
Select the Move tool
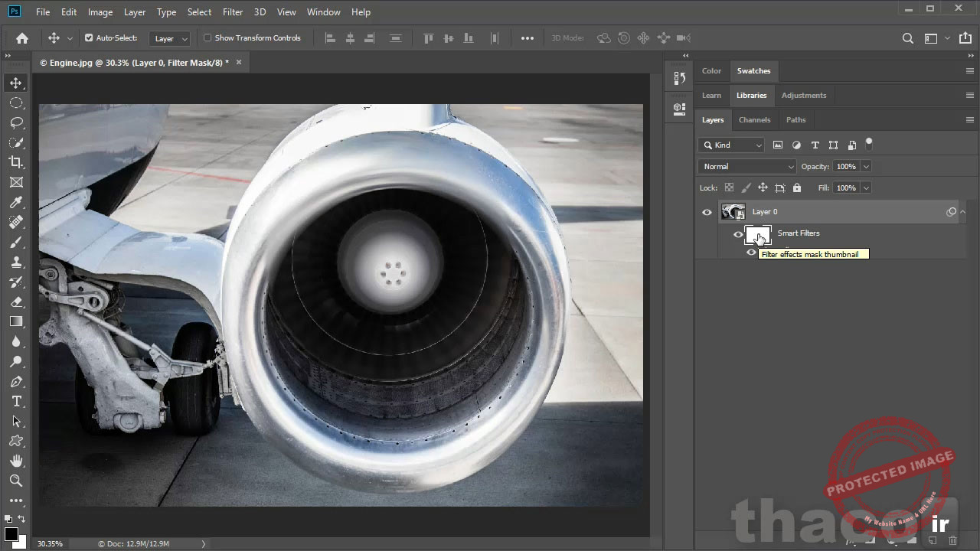point(16,83)
